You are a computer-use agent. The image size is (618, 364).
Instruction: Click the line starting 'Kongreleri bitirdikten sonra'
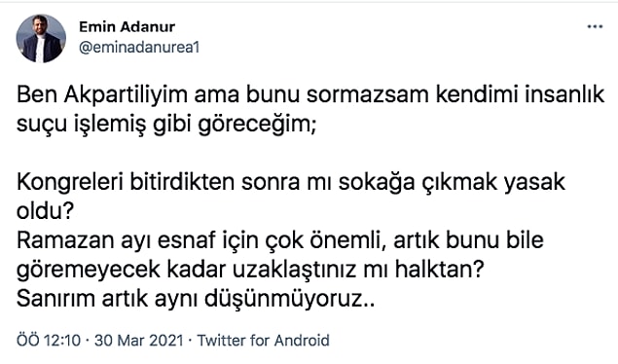point(291,182)
